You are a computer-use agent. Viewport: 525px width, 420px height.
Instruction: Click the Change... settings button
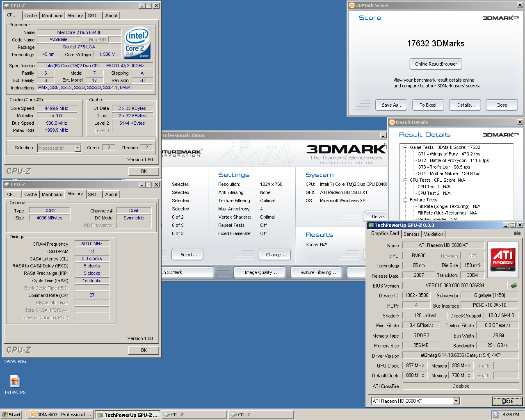(276, 255)
